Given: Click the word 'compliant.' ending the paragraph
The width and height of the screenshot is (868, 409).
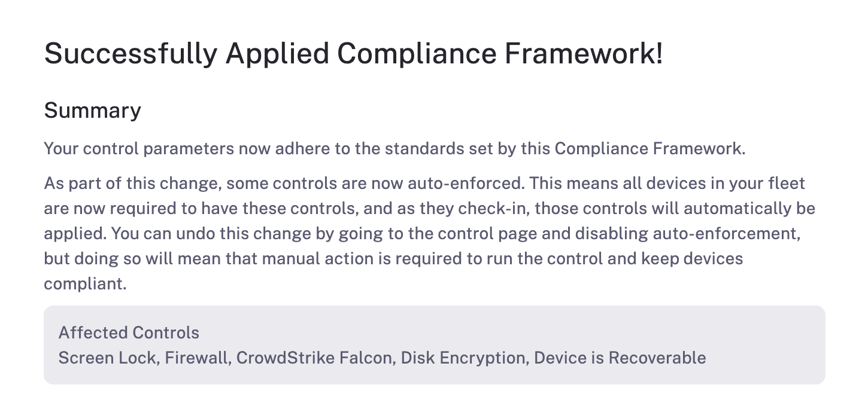Looking at the screenshot, I should 85,283.
